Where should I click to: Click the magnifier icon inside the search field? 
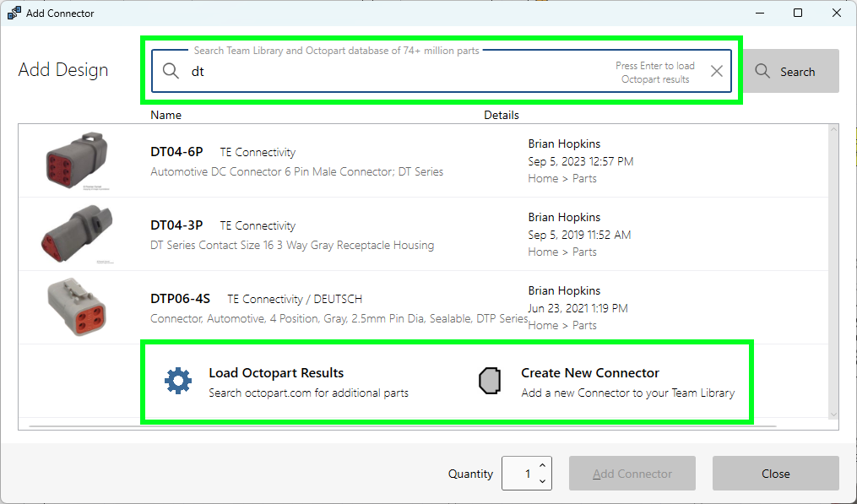[x=171, y=71]
